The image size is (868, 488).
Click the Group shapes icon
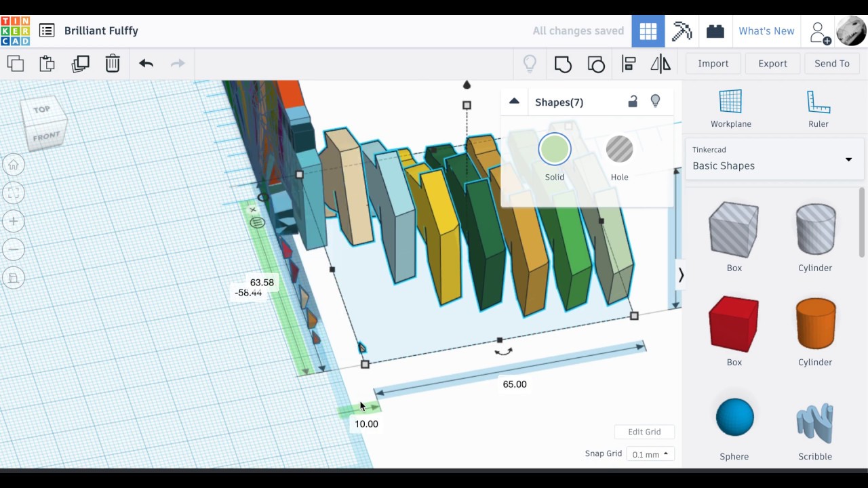pyautogui.click(x=563, y=64)
